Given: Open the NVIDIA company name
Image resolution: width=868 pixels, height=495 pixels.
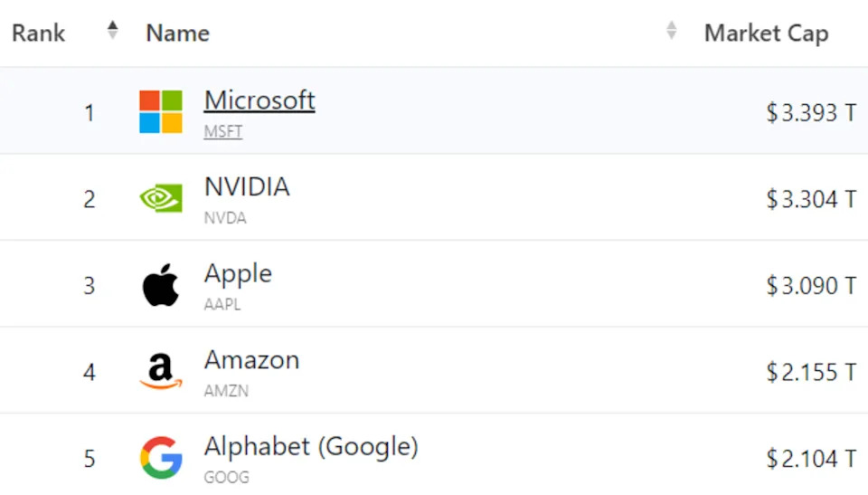Looking at the screenshot, I should click(x=247, y=186).
